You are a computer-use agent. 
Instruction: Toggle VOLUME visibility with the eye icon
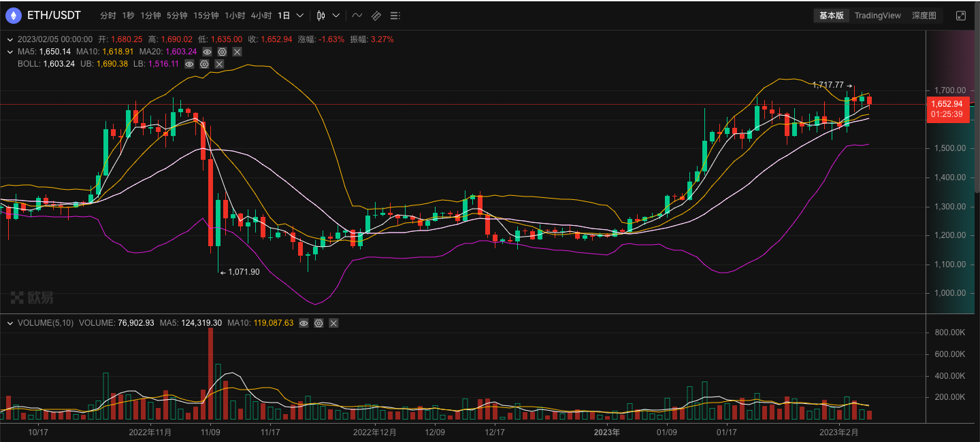point(304,323)
